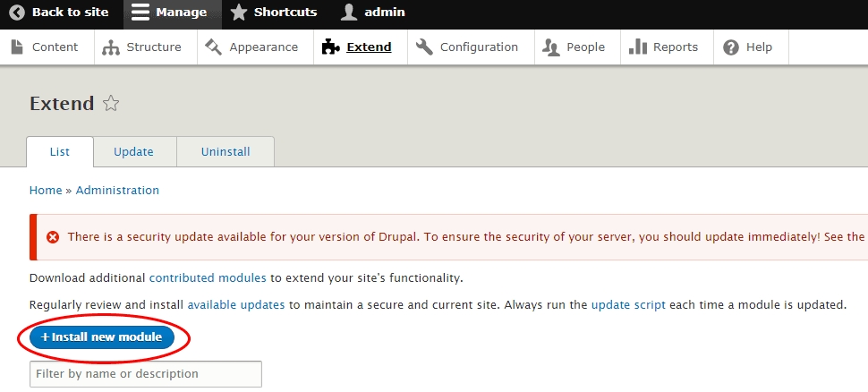Open Content via the page icon
This screenshot has width=868, height=392.
(17, 47)
